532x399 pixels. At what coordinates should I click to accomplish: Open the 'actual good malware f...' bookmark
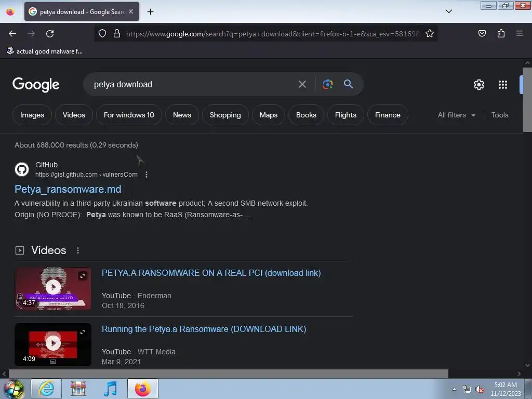[x=45, y=51]
